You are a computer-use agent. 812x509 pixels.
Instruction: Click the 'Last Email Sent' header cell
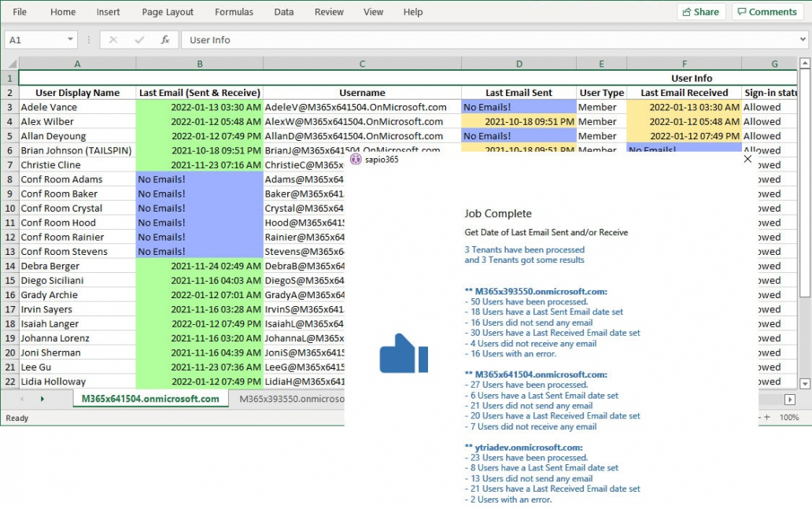tap(519, 93)
